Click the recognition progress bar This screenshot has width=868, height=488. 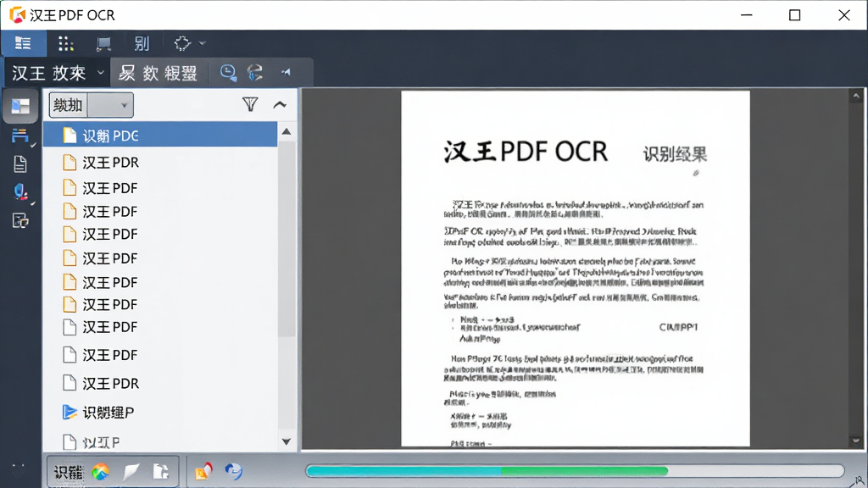coord(575,471)
